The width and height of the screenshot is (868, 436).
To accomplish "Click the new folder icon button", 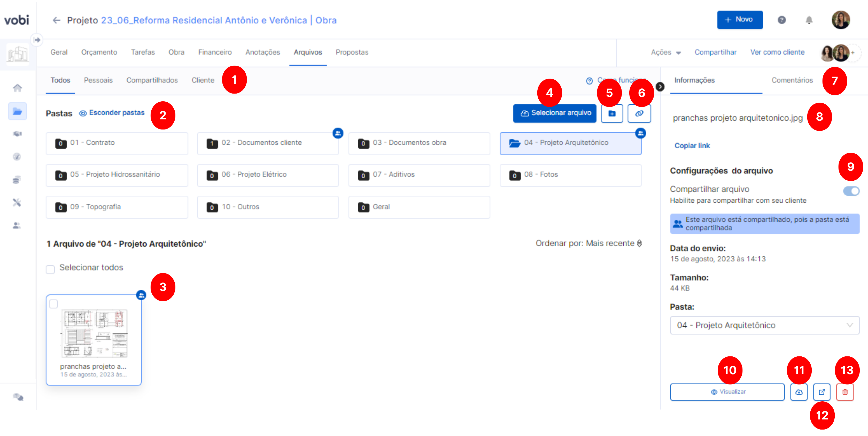I will (611, 113).
